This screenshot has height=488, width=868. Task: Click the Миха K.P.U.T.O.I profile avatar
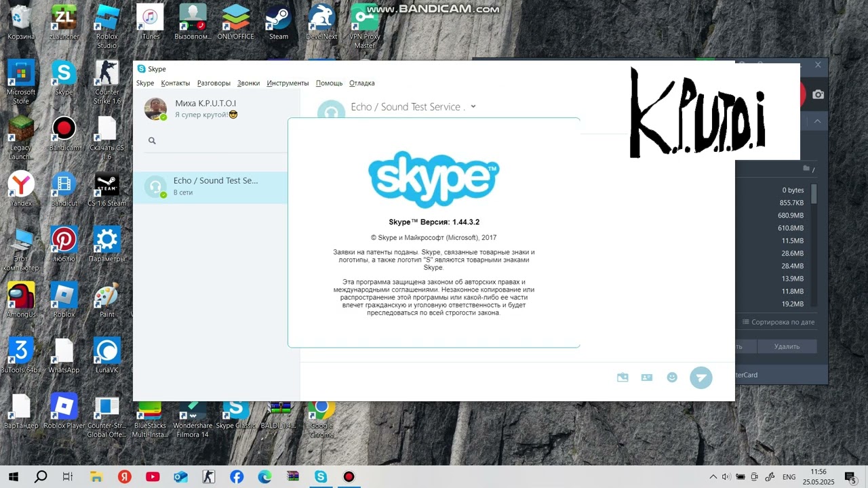click(155, 108)
